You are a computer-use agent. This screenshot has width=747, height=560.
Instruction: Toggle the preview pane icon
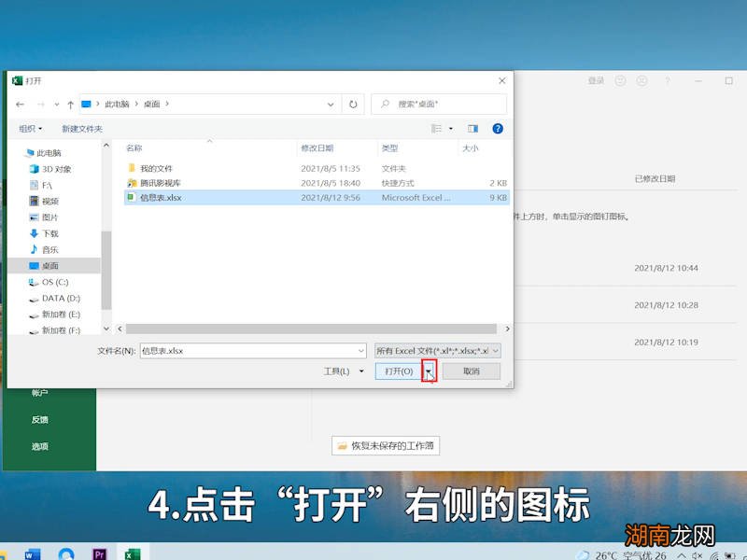(x=473, y=128)
